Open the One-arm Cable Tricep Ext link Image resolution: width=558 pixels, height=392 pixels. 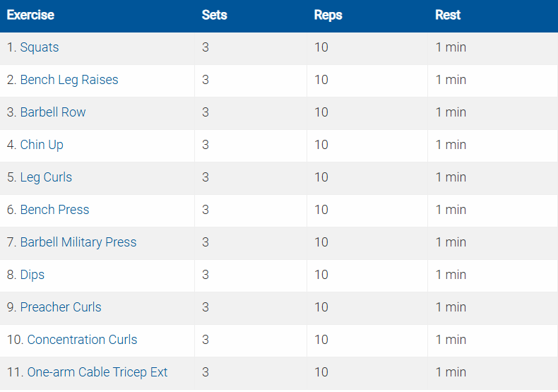tap(97, 372)
